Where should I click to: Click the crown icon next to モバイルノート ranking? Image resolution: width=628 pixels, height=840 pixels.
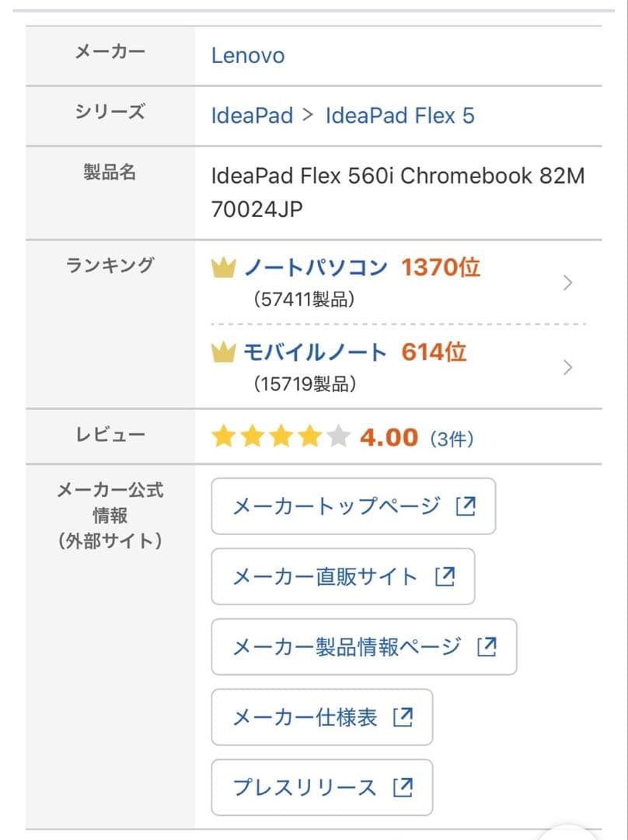coord(225,352)
